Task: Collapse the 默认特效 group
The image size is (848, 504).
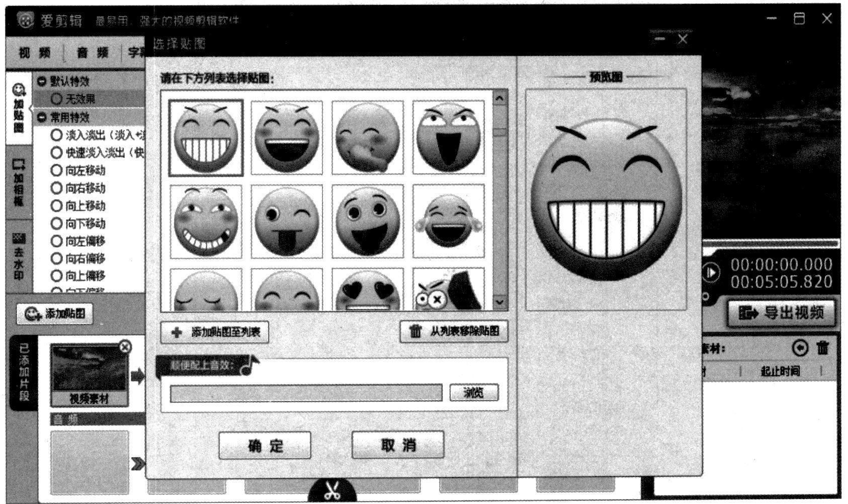Action: coord(42,81)
